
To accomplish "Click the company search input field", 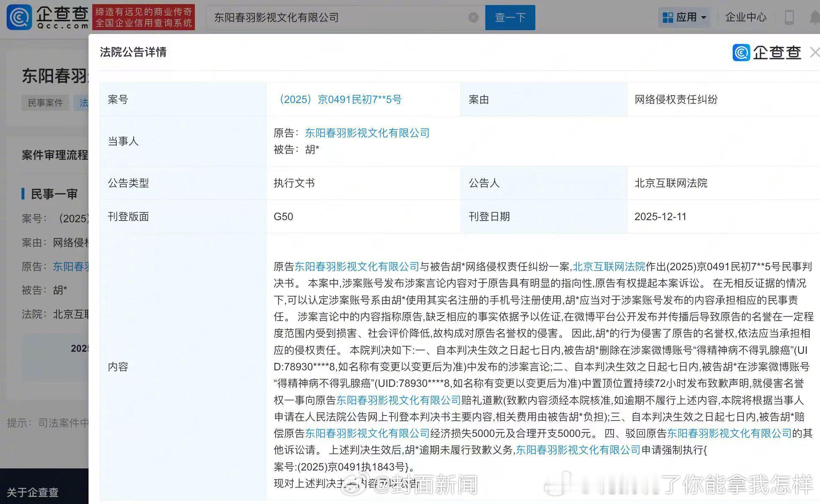I will (x=331, y=17).
